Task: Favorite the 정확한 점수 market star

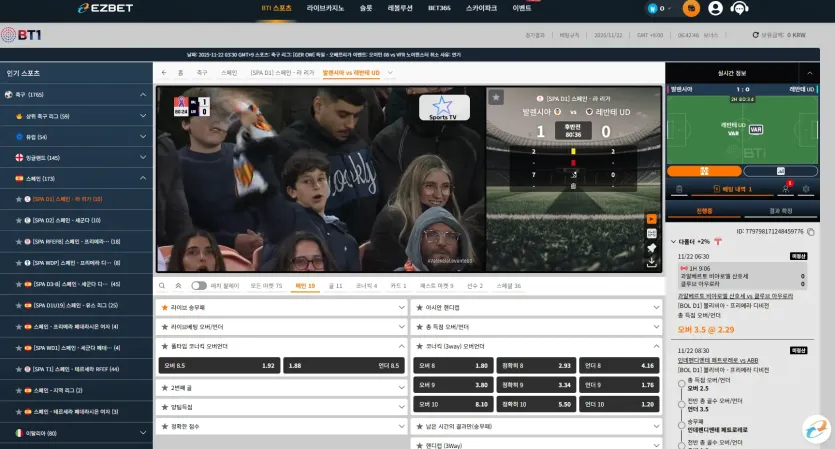Action: point(165,426)
